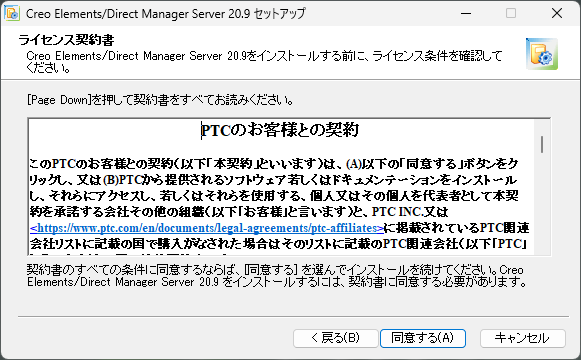The height and width of the screenshot is (360, 581).
Task: Click the installer icon in the title bar
Action: 12,13
